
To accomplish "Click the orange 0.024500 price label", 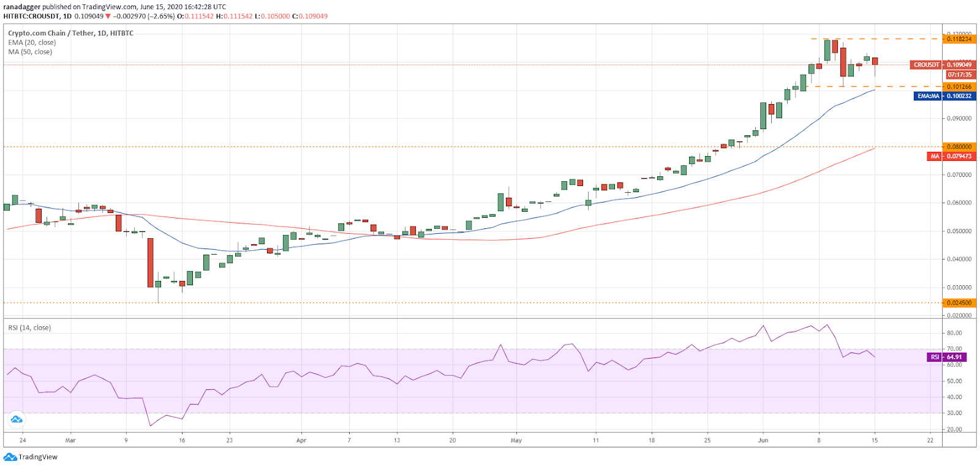I will pyautogui.click(x=959, y=302).
